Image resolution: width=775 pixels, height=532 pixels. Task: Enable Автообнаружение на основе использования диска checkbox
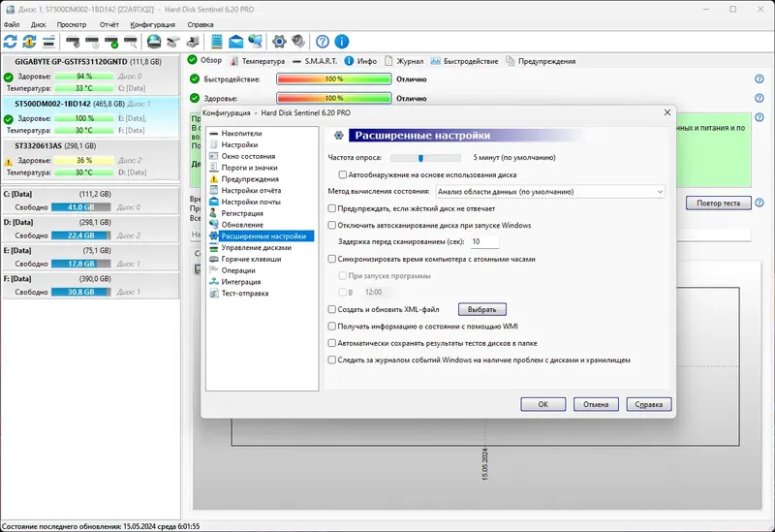[343, 174]
